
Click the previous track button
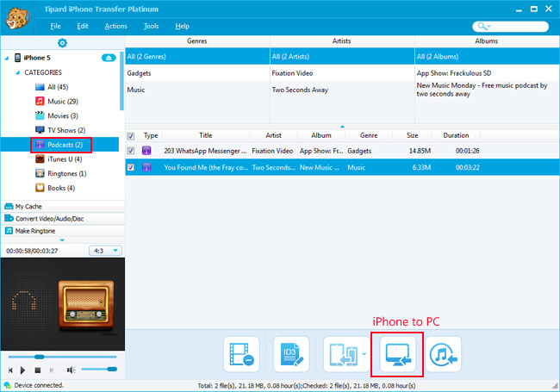coord(10,370)
